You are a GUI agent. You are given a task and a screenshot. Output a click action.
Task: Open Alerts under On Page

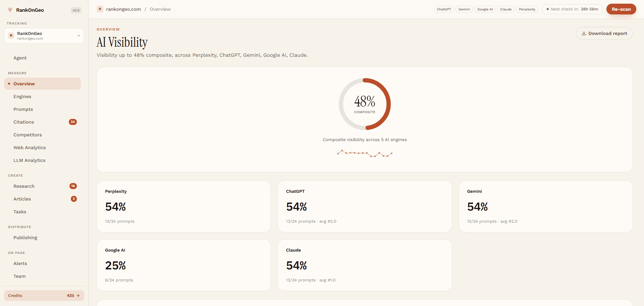pyautogui.click(x=42, y=263)
